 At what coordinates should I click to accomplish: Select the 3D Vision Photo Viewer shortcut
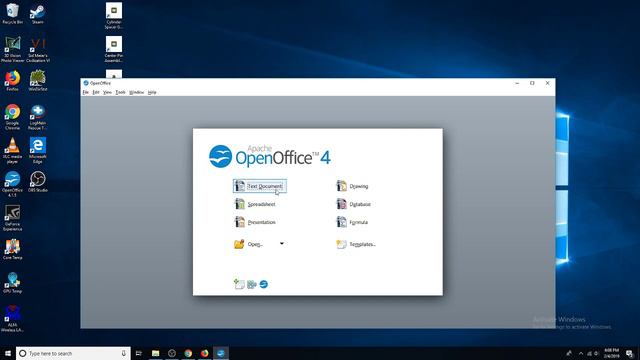coord(13,49)
